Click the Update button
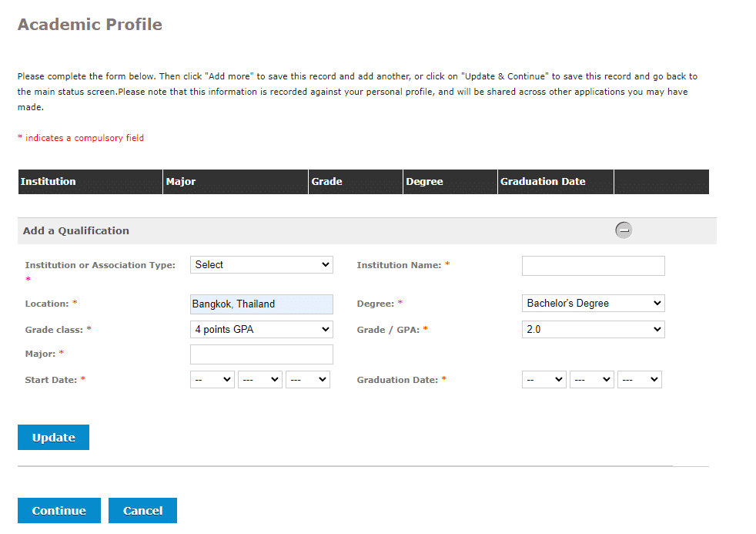The image size is (756, 534). coord(54,438)
